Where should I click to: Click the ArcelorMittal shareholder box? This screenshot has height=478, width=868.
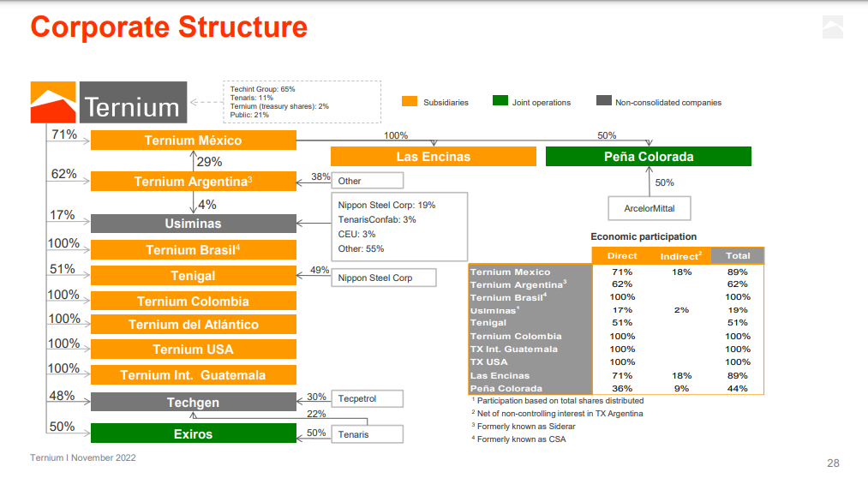pyautogui.click(x=649, y=207)
